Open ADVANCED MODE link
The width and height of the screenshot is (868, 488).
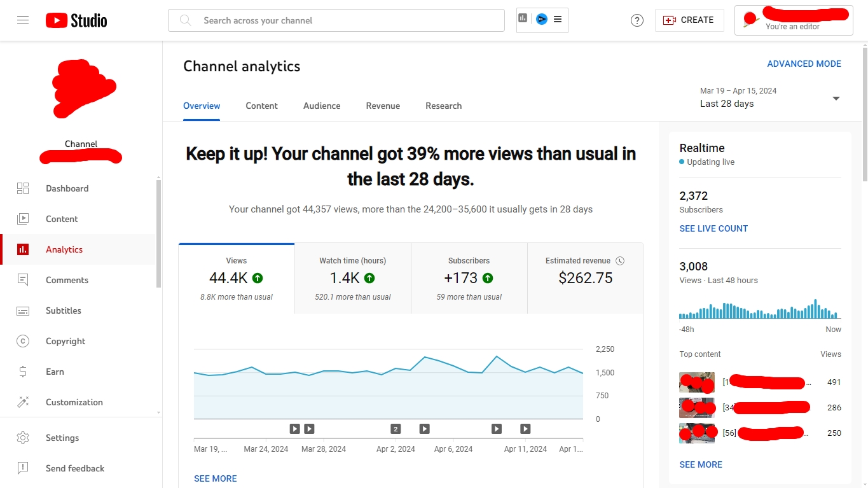[804, 64]
